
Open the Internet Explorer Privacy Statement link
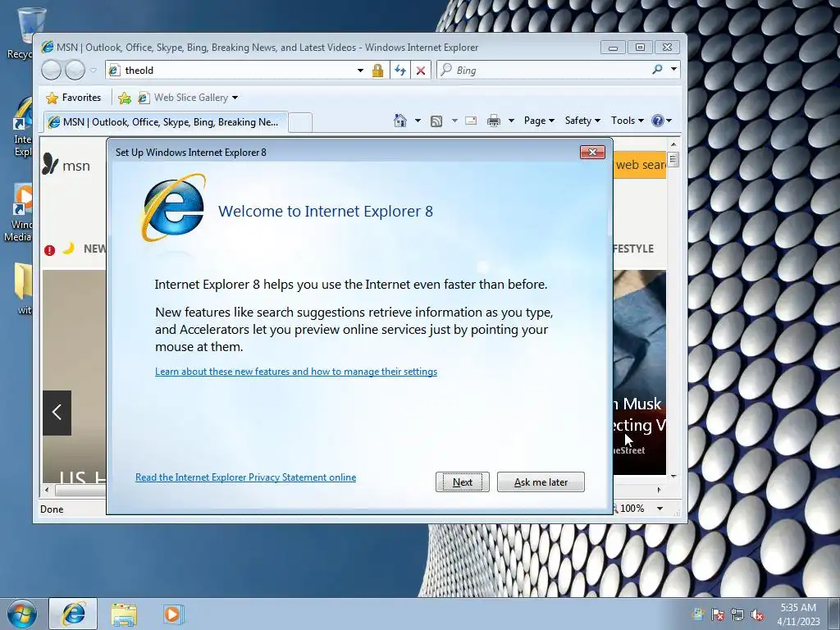pos(245,477)
